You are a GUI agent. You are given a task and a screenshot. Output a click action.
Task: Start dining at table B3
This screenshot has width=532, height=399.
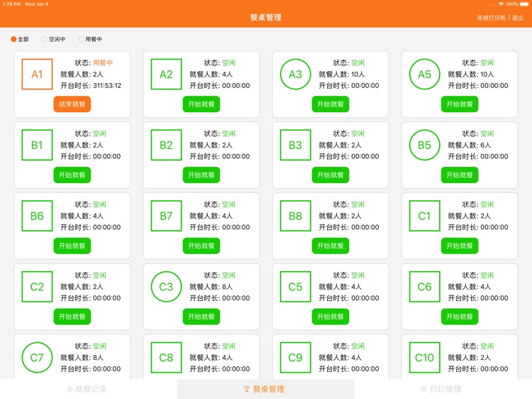[331, 175]
